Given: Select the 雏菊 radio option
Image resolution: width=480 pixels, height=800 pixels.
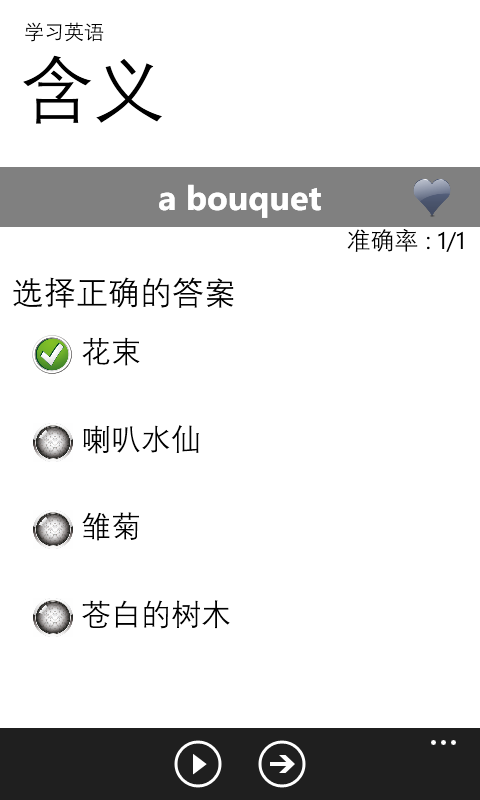Looking at the screenshot, I should (53, 529).
